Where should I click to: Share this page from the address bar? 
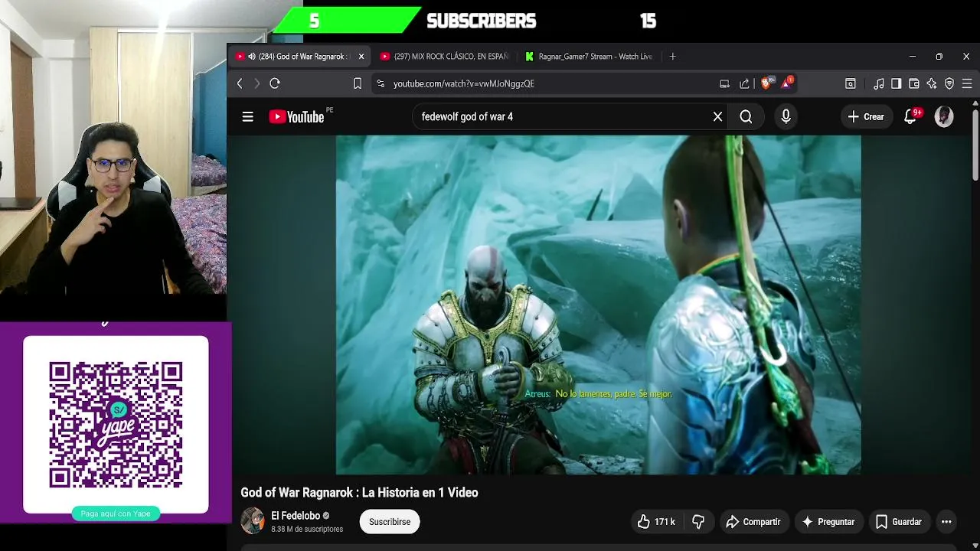tap(744, 83)
